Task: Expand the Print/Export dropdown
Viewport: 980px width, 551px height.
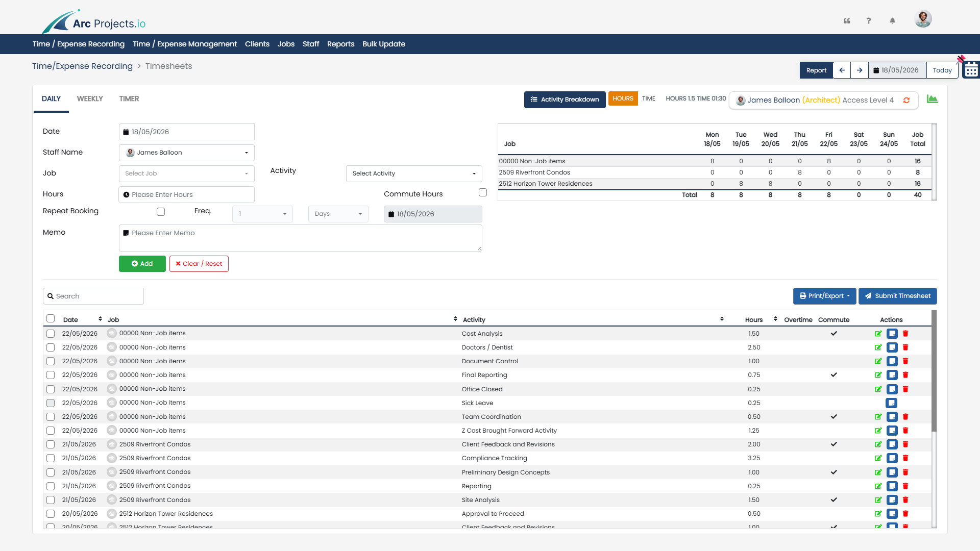Action: [824, 296]
